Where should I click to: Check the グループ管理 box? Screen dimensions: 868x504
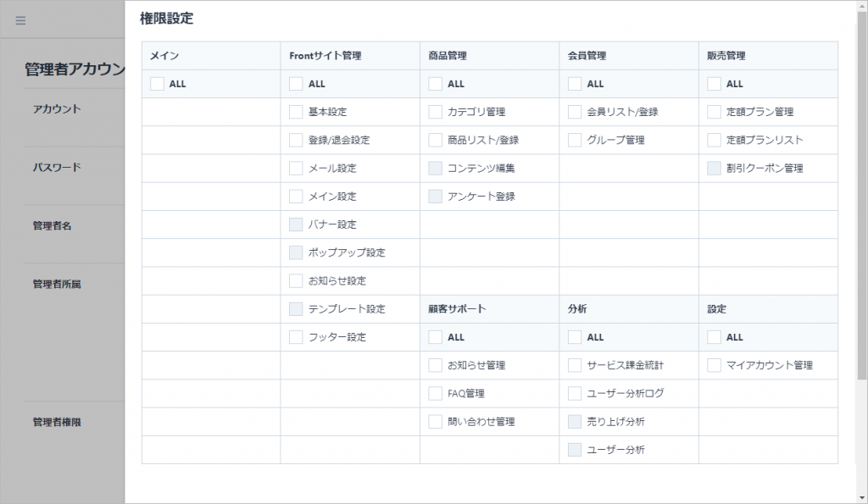tap(575, 140)
